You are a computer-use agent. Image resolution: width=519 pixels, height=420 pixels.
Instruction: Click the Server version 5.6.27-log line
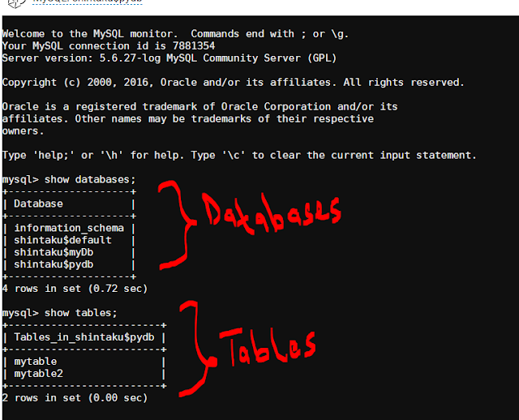tap(169, 58)
